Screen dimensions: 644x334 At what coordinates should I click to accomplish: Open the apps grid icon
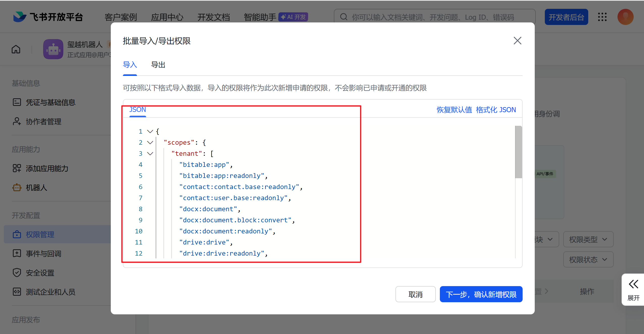tap(602, 17)
